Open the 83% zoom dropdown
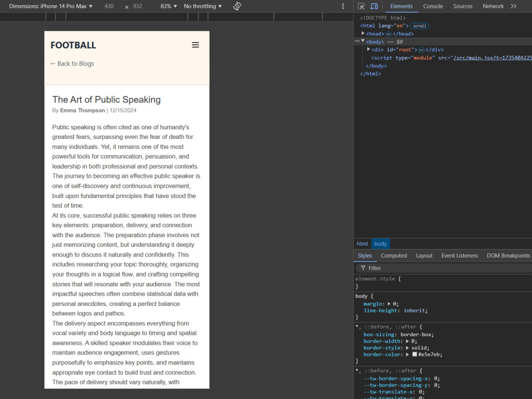The height and width of the screenshot is (399, 532). tap(169, 6)
